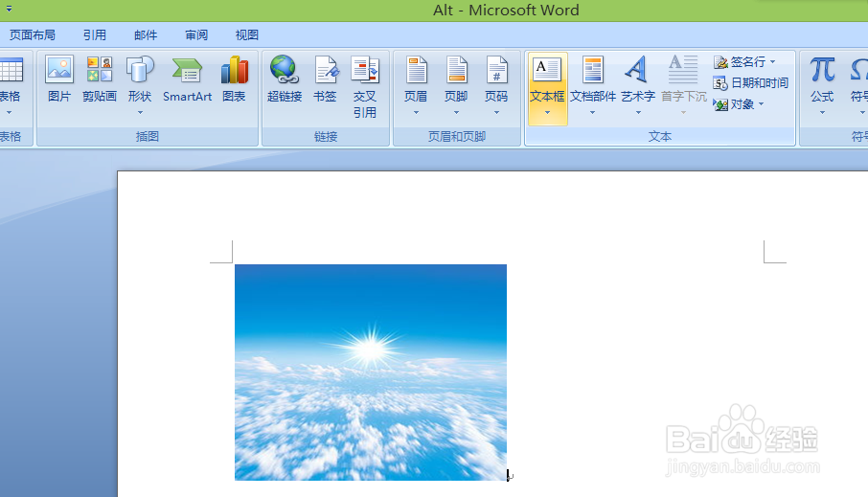Insert 日期和时间 date and time
Screen dimensions: 868x497
[x=750, y=83]
